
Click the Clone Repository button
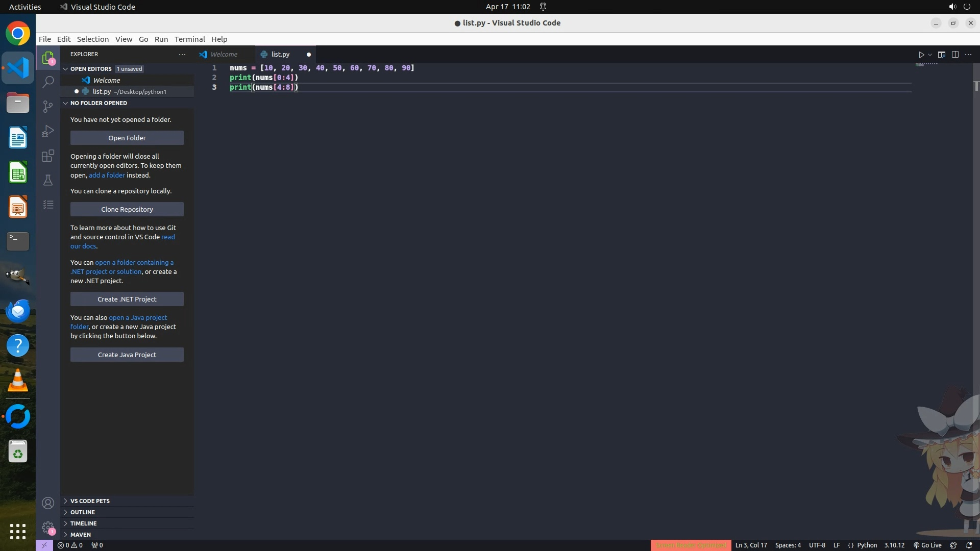tap(127, 209)
